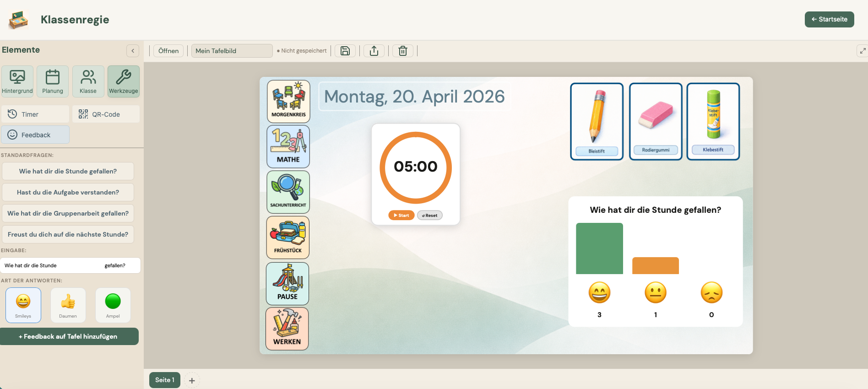Viewport: 868px width, 389px height.
Task: Click the green feedback bar
Action: [599, 249]
